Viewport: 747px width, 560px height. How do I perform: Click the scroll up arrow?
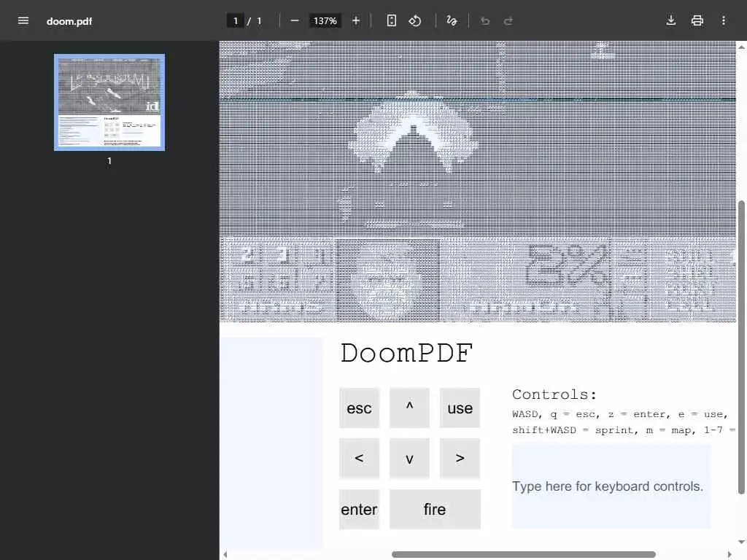pos(741,47)
